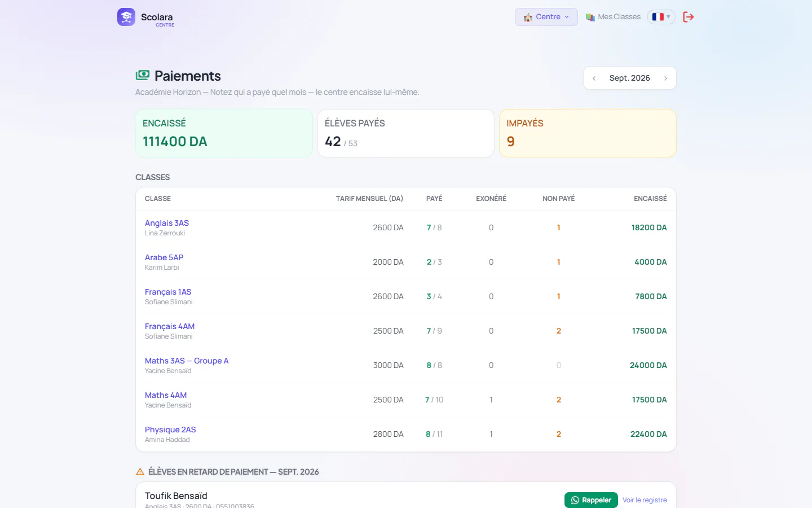This screenshot has width=812, height=508.
Task: Open the Français 1AS class
Action: 168,292
